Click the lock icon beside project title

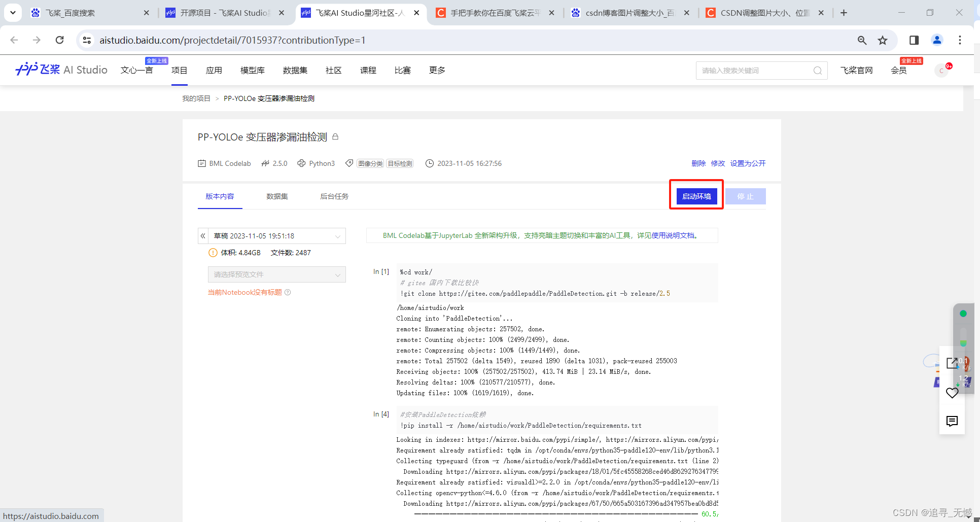335,136
